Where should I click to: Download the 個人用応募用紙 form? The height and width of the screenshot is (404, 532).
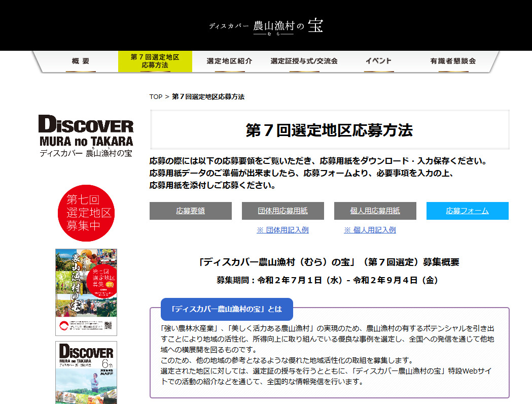pyautogui.click(x=375, y=211)
